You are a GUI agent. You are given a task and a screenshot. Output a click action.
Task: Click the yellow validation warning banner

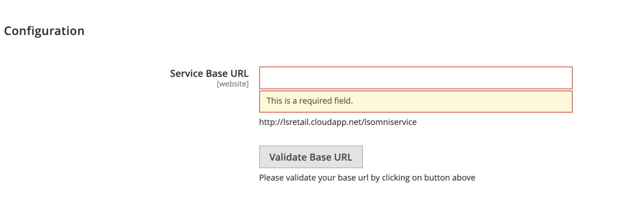[415, 102]
